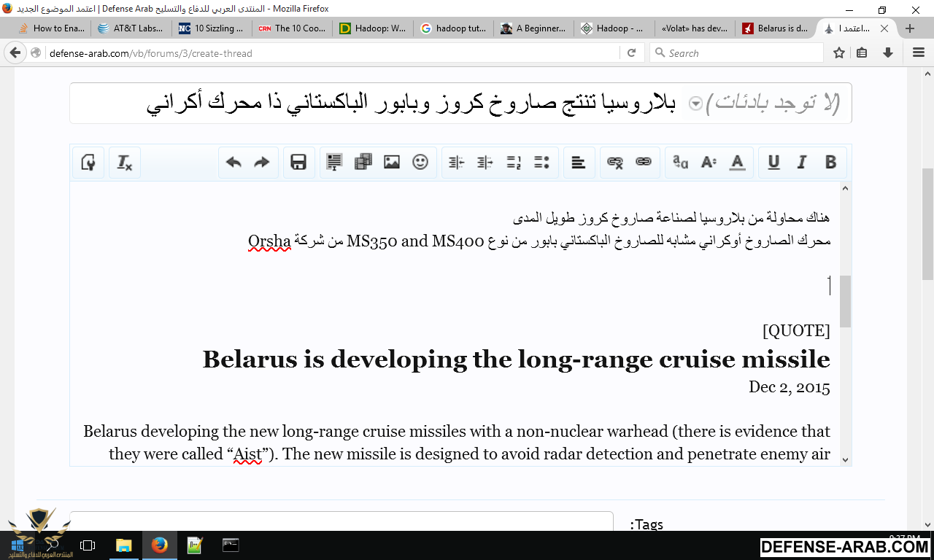
Task: Click the remove link icon
Action: (614, 163)
